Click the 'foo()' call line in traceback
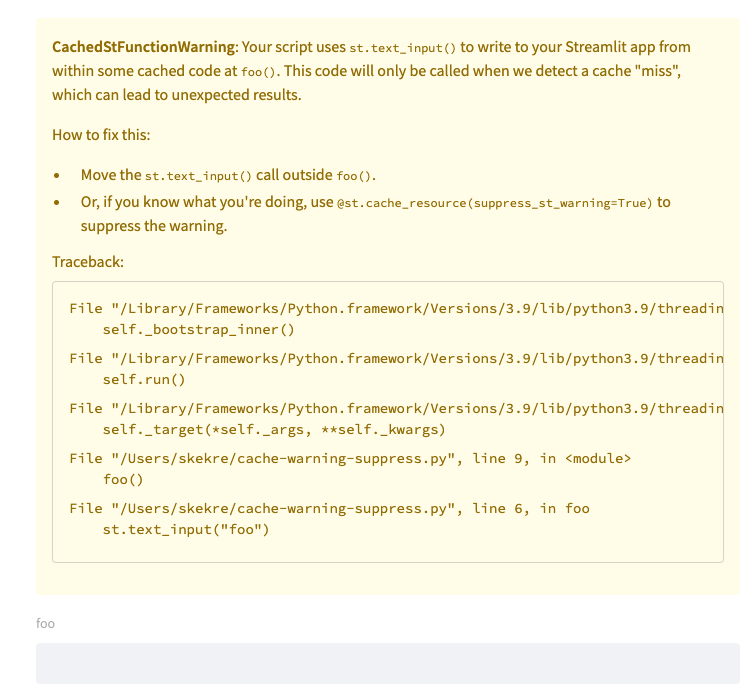755x697 pixels. click(123, 479)
